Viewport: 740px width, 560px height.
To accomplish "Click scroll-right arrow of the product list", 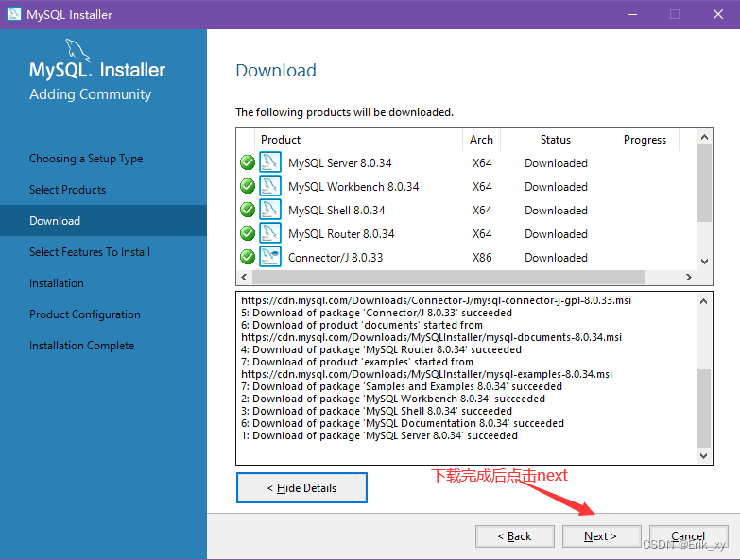I will 689,278.
